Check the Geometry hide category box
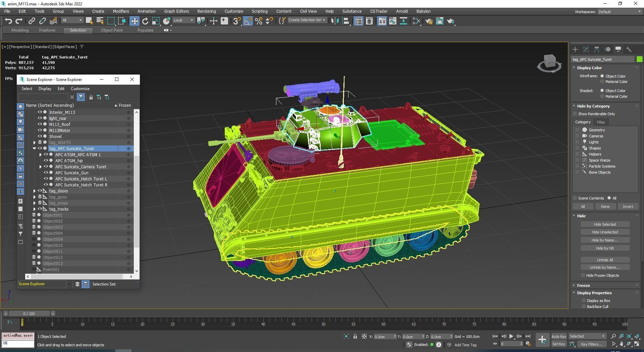644x352 pixels. pos(577,130)
